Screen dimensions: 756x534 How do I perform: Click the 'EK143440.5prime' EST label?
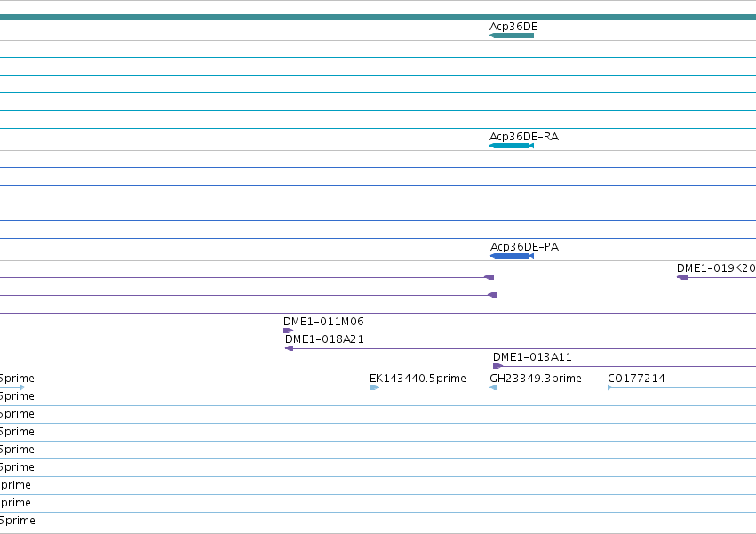click(x=418, y=379)
